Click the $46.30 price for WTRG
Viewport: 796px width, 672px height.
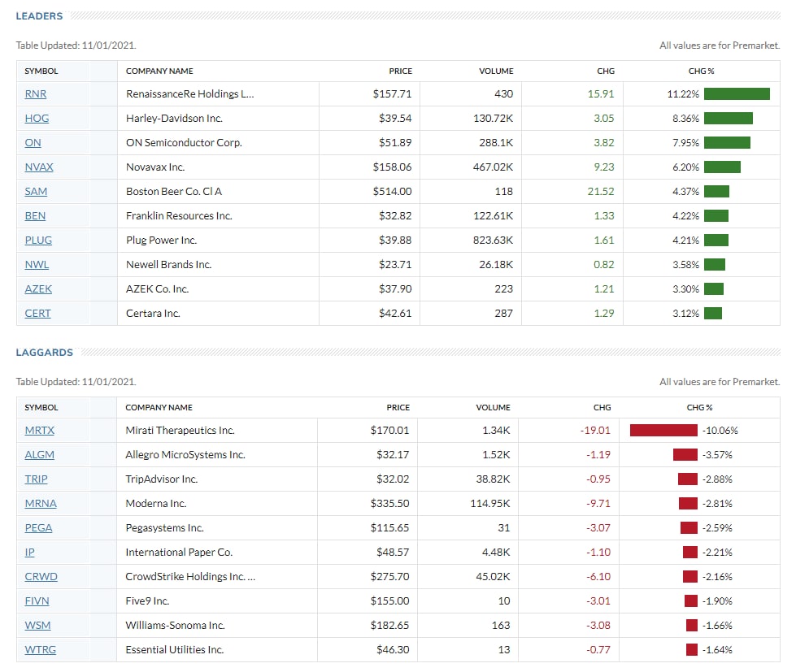393,649
